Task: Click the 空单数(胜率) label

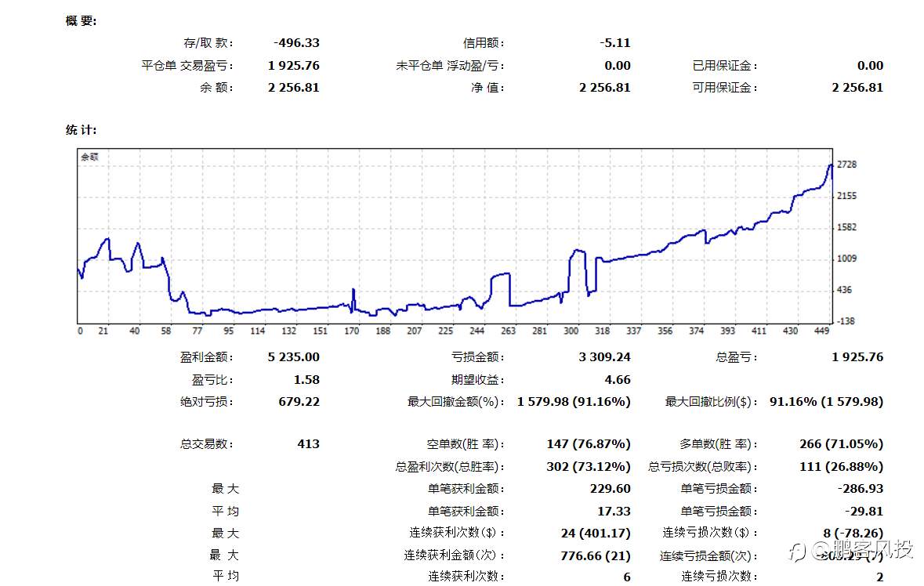Action: [466, 444]
